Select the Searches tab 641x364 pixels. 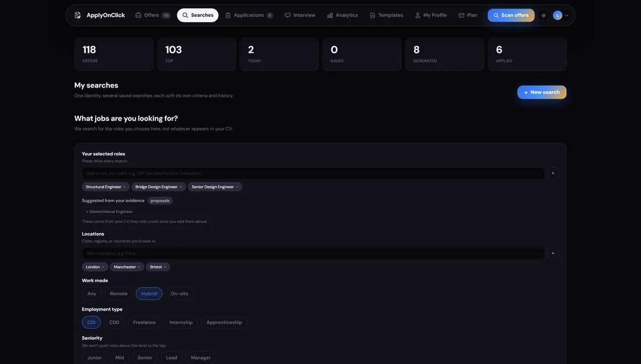[198, 15]
